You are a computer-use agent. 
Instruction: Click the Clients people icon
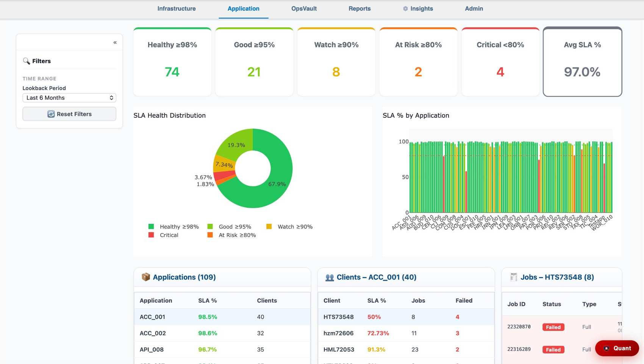[x=330, y=277]
